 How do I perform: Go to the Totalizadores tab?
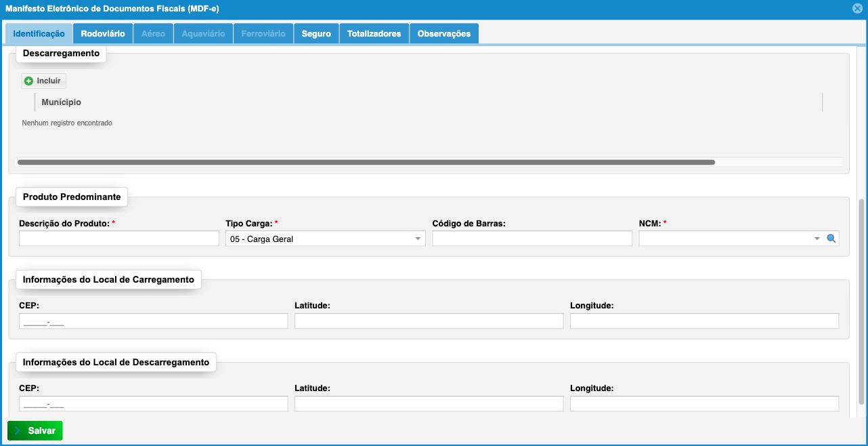(374, 34)
